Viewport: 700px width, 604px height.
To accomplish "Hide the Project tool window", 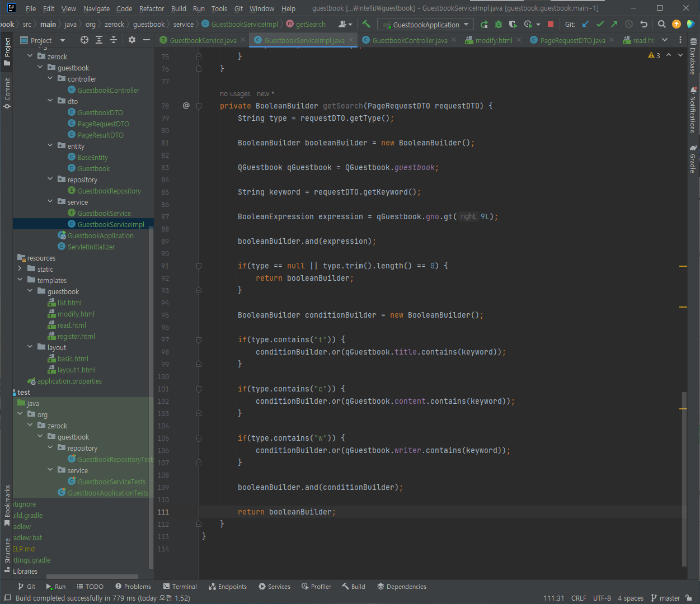I will tap(147, 40).
